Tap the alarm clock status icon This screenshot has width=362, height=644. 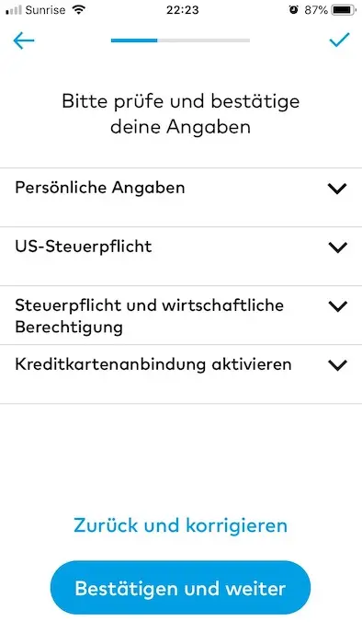293,10
